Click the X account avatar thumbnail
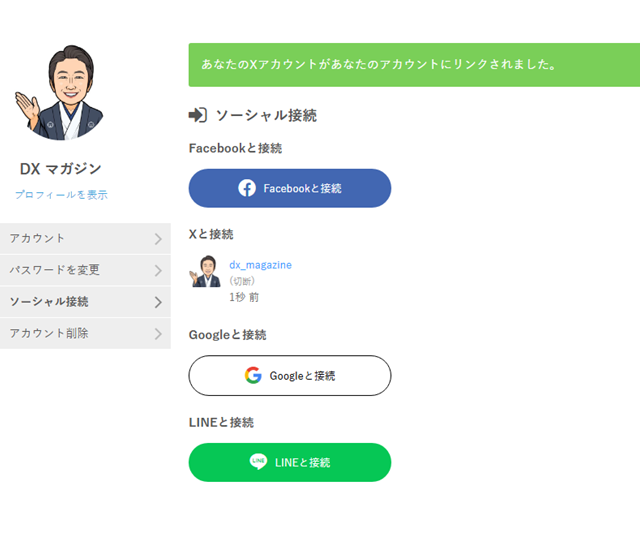This screenshot has width=640, height=533. coord(205,272)
